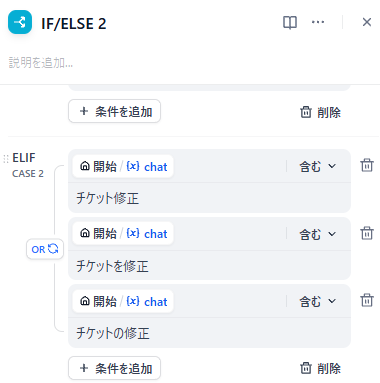Open the 含む operator dropdown for チケットを修正

point(317,234)
